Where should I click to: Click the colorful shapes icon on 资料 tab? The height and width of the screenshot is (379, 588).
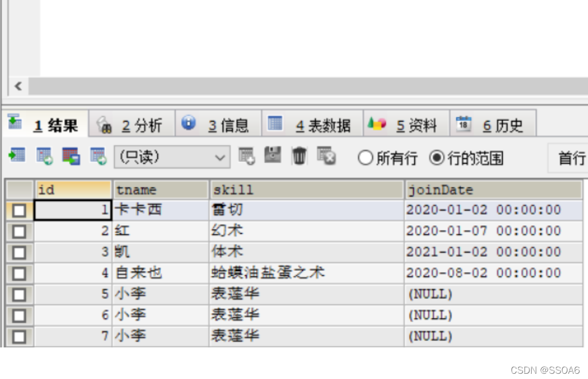377,123
